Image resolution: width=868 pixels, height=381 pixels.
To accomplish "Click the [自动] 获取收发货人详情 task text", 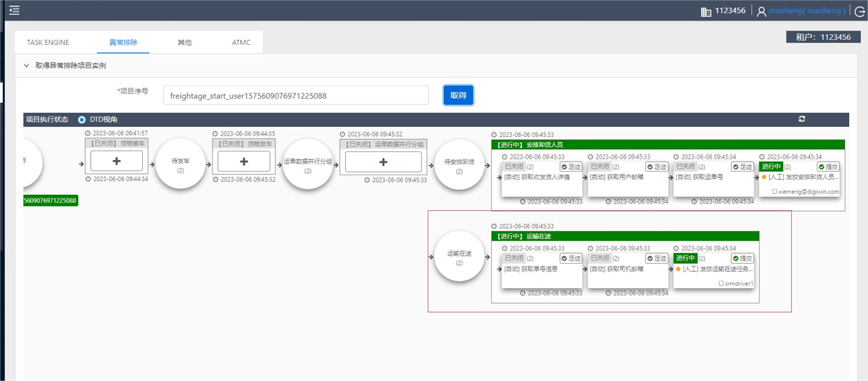I will [537, 177].
